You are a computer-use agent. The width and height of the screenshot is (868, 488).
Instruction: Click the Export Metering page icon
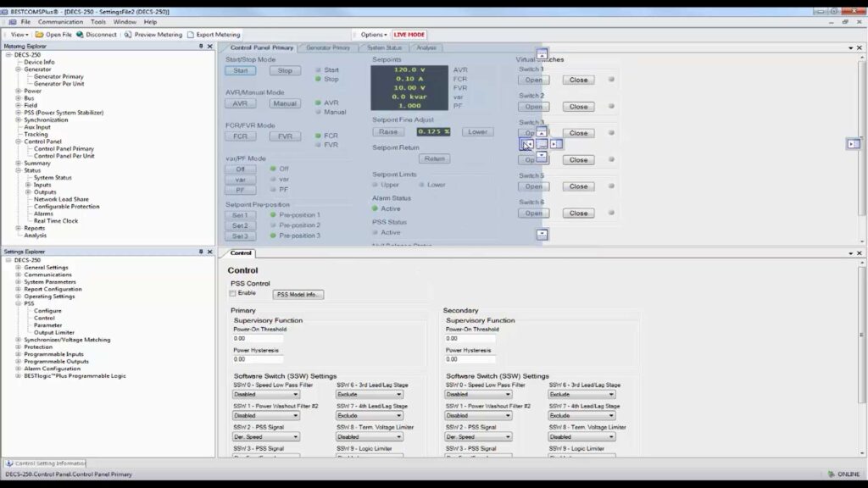tap(190, 35)
